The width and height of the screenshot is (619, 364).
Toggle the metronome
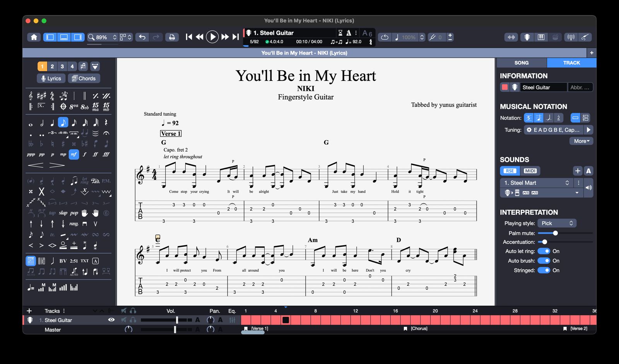tap(349, 33)
